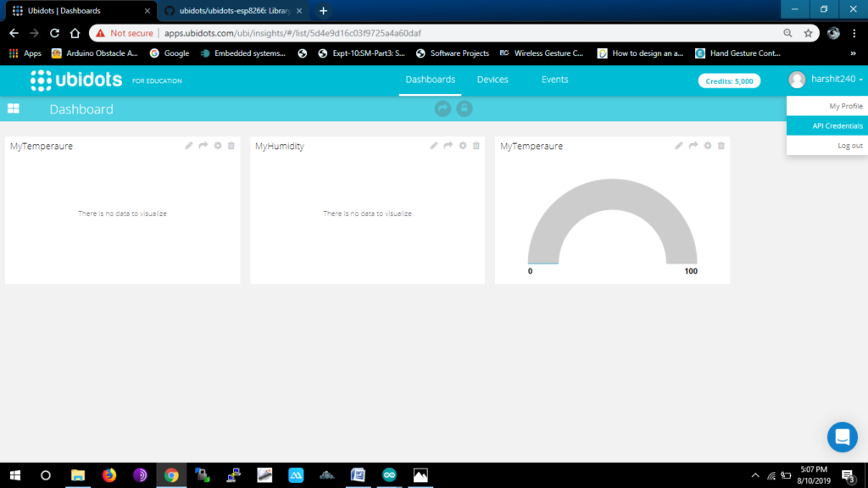Open Firefox from the taskbar
This screenshot has width=868, height=488.
(109, 475)
